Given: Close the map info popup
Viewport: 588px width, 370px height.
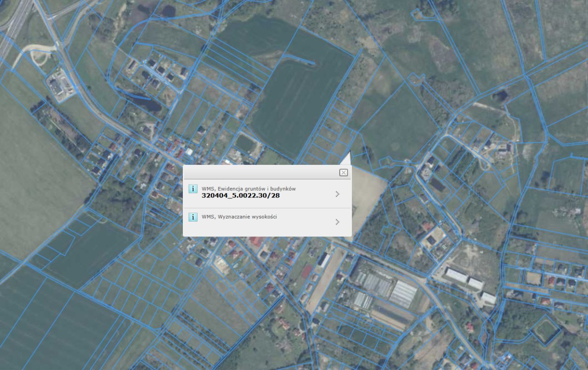Looking at the screenshot, I should pos(343,173).
